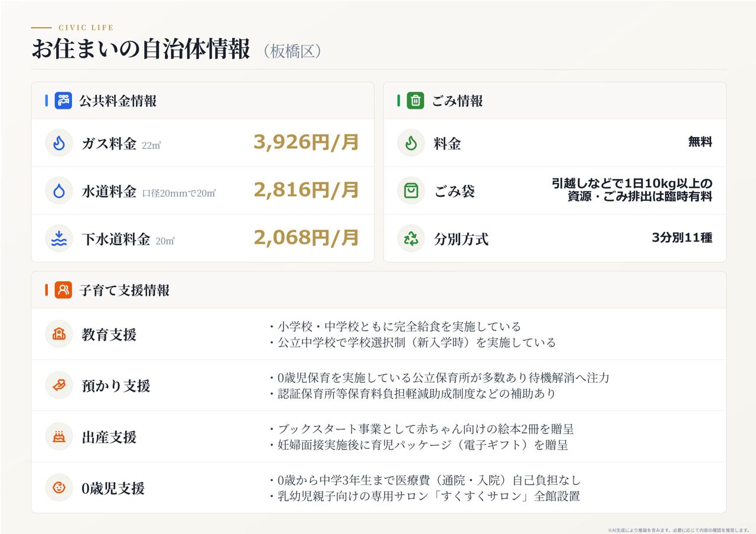Select the water drop icon for 水道料金

(x=59, y=191)
